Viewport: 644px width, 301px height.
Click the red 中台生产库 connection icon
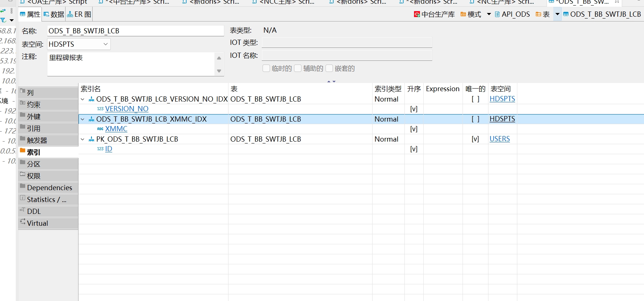pyautogui.click(x=417, y=14)
